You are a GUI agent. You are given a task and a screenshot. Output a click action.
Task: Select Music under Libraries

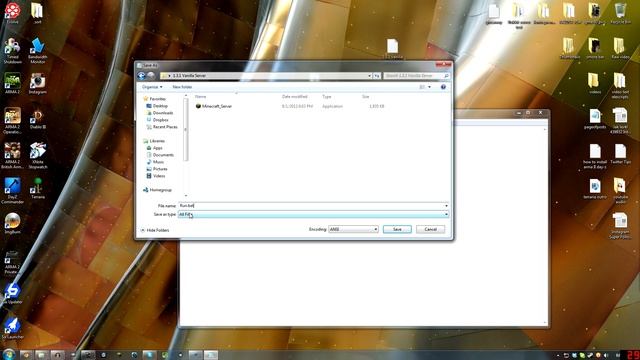coord(158,162)
